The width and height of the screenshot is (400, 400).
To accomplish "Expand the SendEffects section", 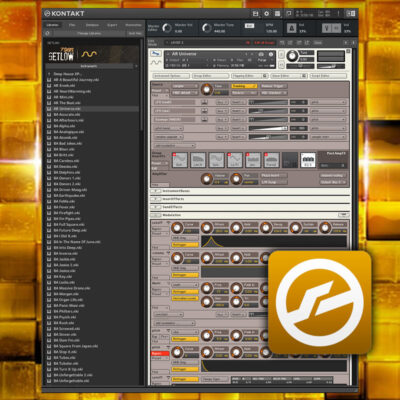I will [x=156, y=207].
